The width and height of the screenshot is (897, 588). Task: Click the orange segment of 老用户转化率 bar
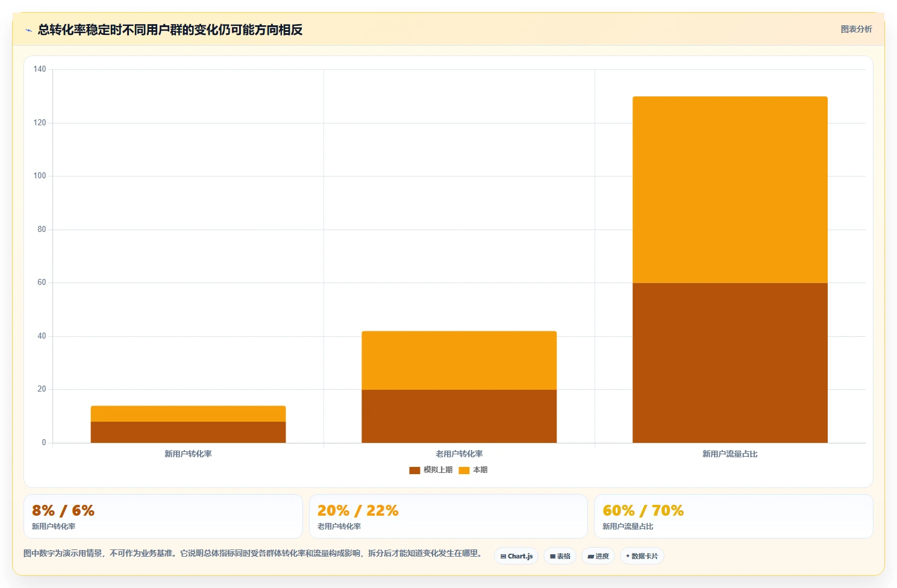[x=459, y=360]
